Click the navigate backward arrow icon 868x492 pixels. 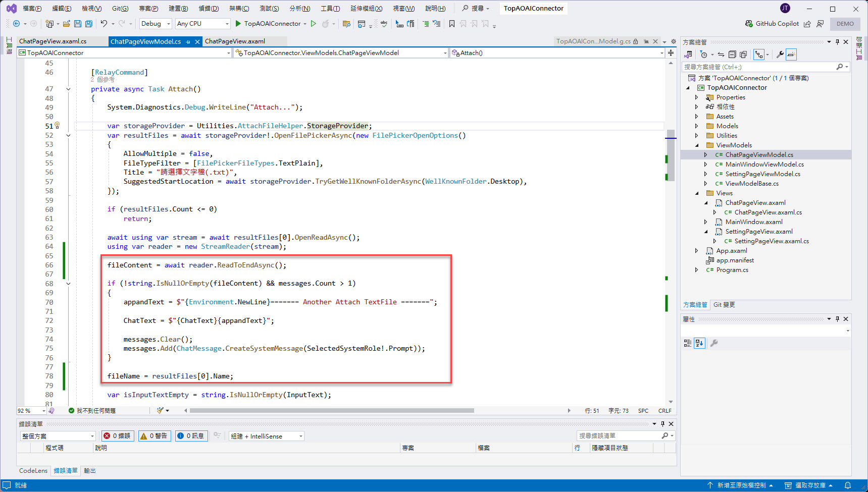[16, 24]
